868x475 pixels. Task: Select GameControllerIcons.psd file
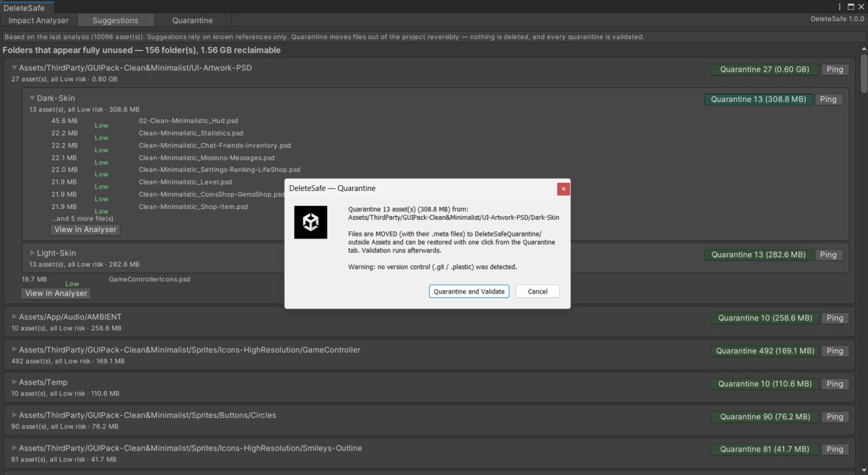tap(150, 279)
